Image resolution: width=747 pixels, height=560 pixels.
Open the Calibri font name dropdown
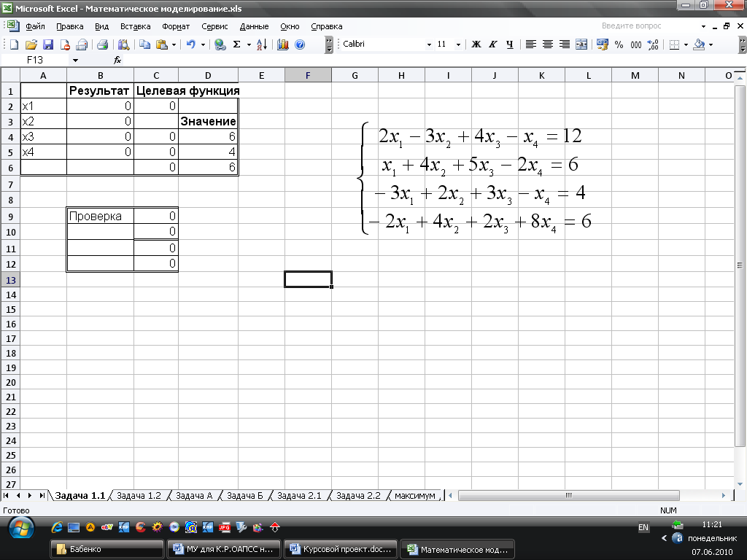(x=429, y=44)
